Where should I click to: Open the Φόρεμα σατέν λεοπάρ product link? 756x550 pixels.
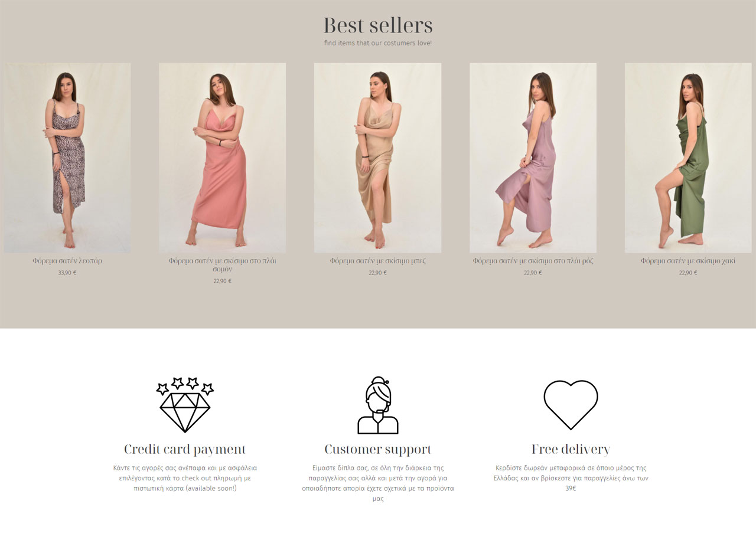[x=67, y=261]
